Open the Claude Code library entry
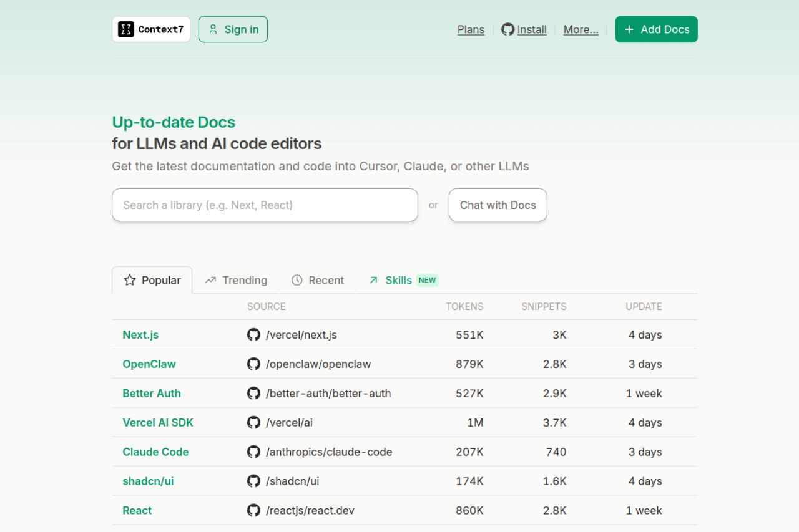 pyautogui.click(x=155, y=452)
